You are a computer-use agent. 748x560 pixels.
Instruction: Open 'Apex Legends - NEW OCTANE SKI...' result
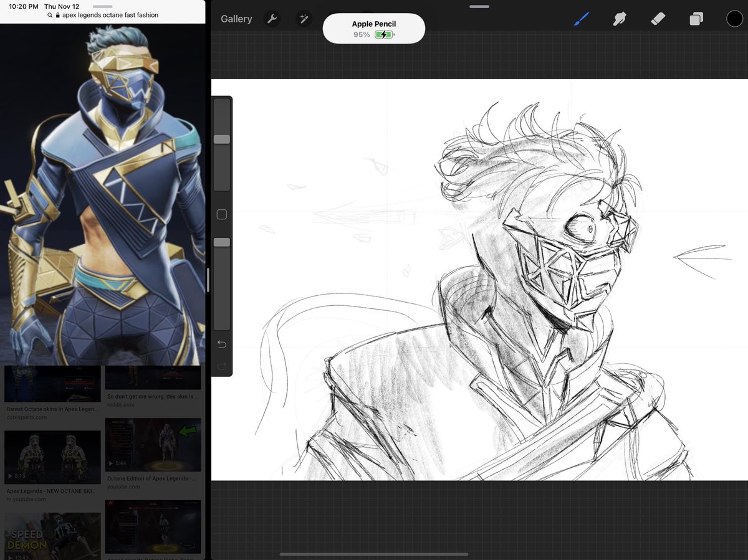pyautogui.click(x=52, y=491)
